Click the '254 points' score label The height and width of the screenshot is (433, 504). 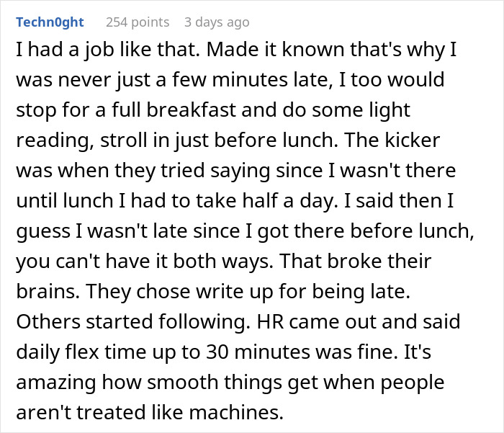tap(137, 22)
